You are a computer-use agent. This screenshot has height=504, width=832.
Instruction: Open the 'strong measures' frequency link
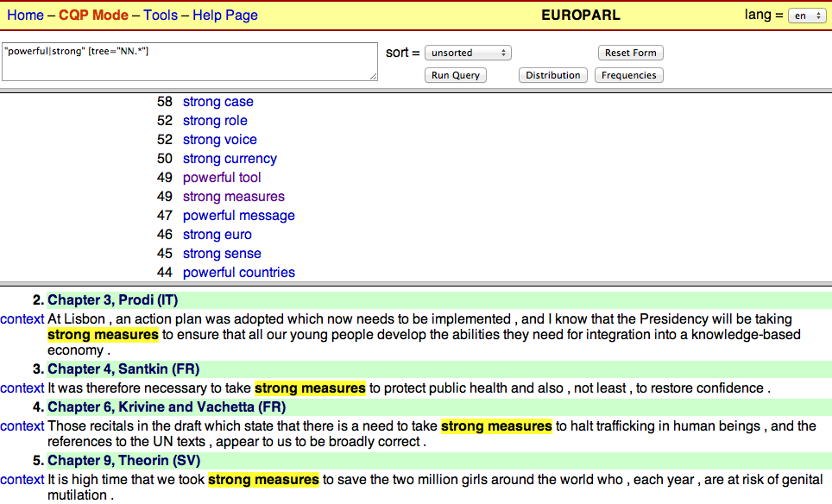(234, 197)
